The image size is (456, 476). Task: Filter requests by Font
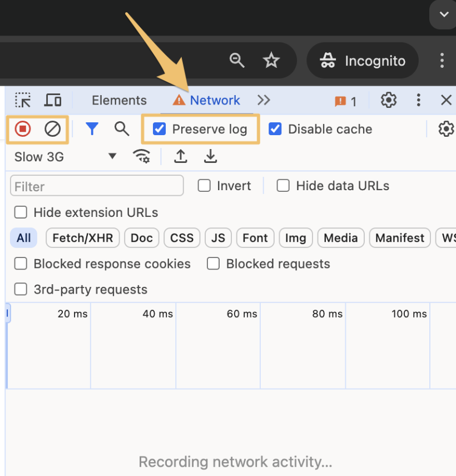pos(255,238)
